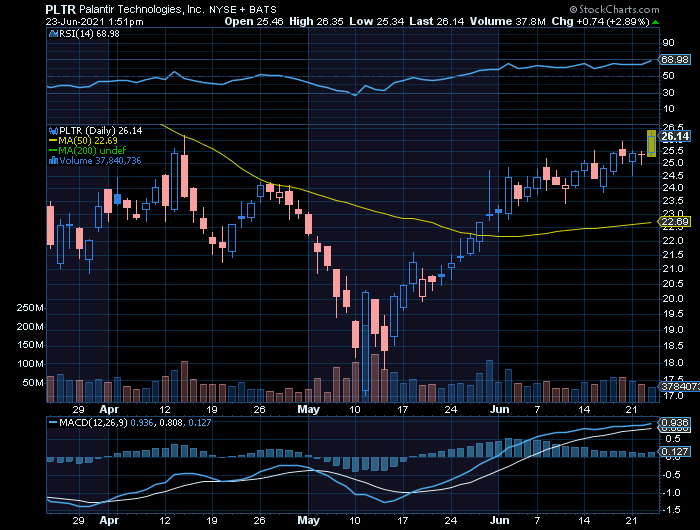Click the yellow 22.69 MA(50) axis tag
Image resolution: width=700 pixels, height=530 pixels.
pos(674,221)
